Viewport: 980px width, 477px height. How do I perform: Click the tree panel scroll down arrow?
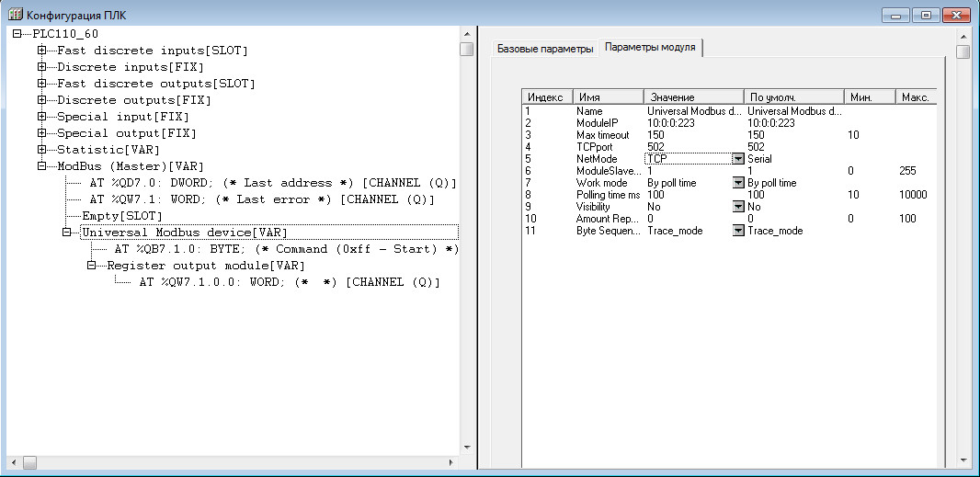(x=467, y=448)
